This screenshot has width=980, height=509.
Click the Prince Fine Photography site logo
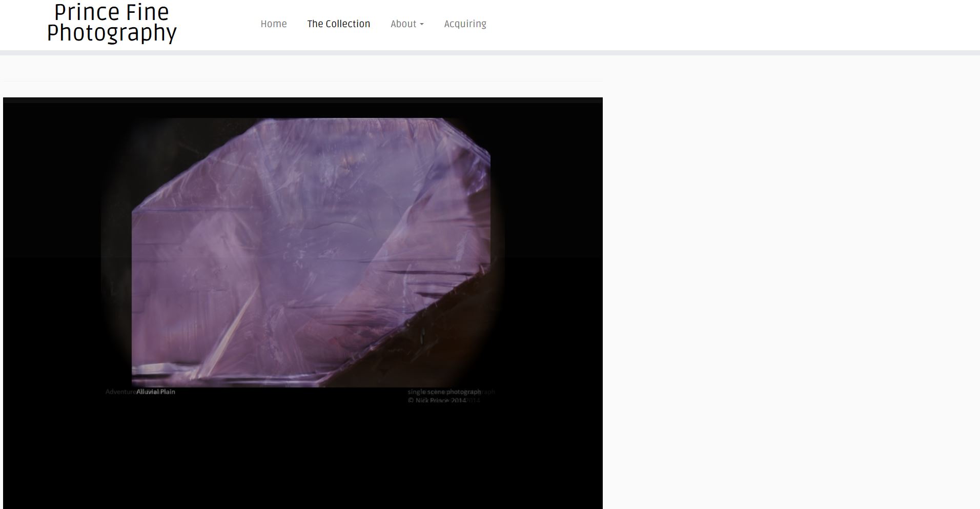point(112,23)
